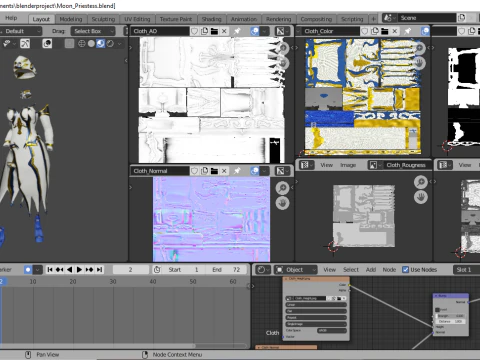
Task: Open the Image menu in Cloth_Rougness editor
Action: (348, 165)
